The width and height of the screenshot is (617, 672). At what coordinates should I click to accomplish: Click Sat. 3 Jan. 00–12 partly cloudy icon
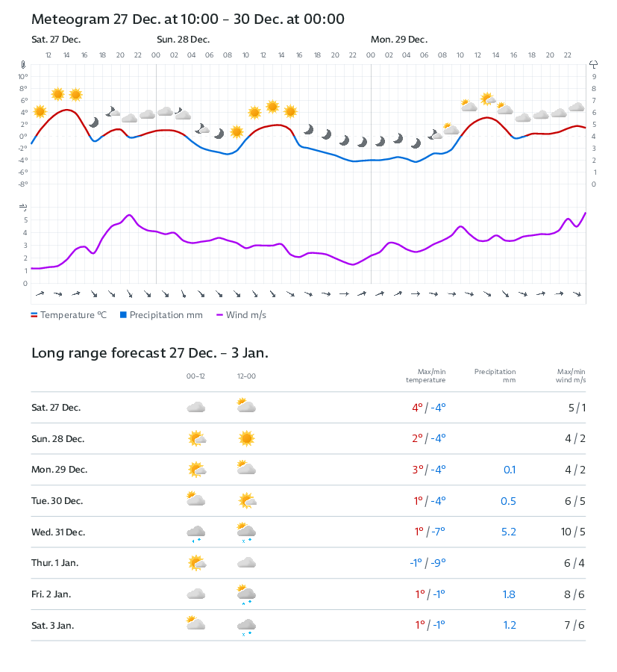click(x=196, y=624)
